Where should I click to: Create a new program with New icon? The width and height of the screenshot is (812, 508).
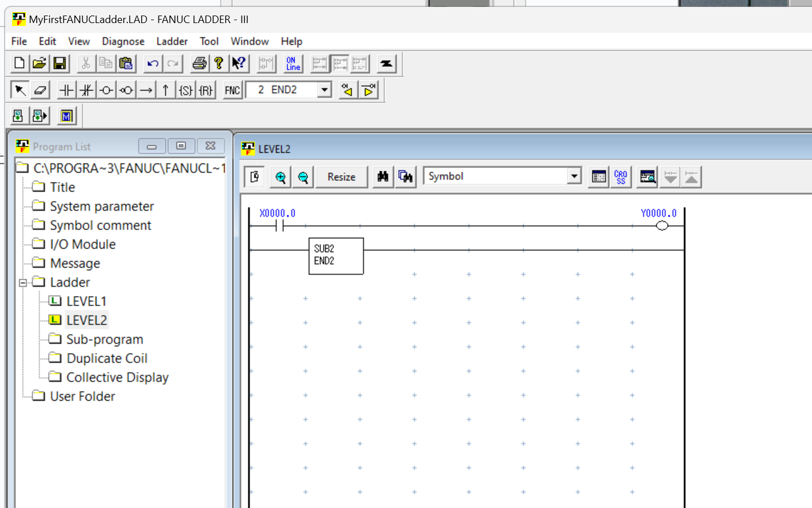click(x=19, y=63)
